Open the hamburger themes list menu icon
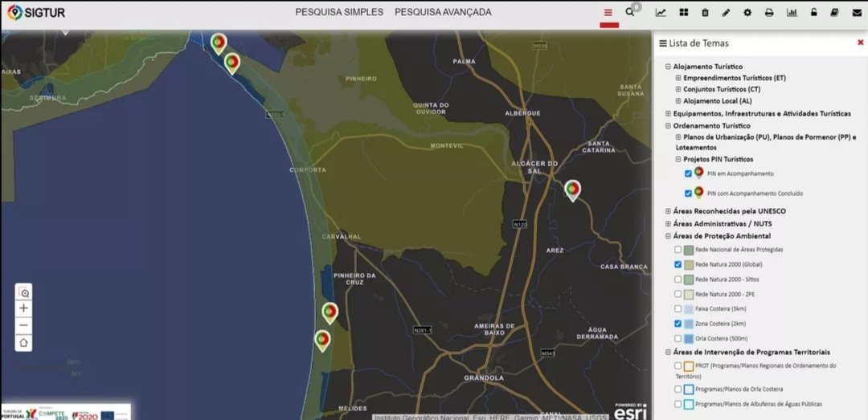Viewport: 868px width, 420px height. pos(608,13)
